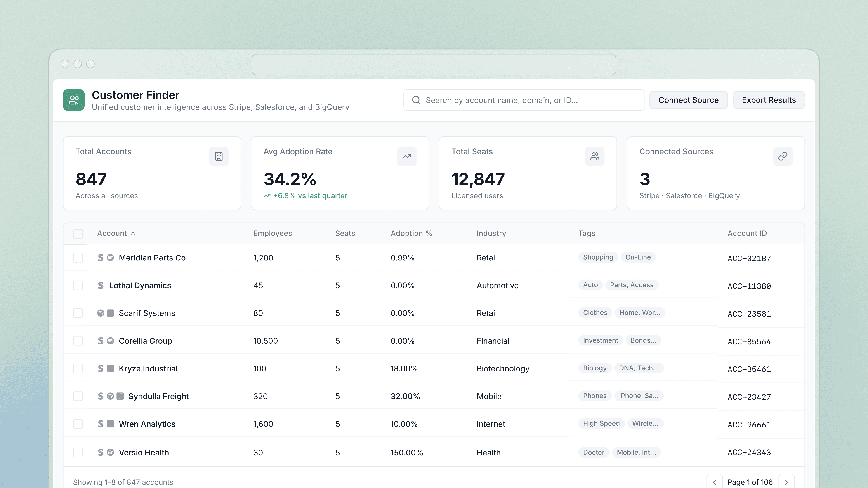The height and width of the screenshot is (488, 868).
Task: Check the Lothal Dynamics row checkbox
Action: click(78, 285)
